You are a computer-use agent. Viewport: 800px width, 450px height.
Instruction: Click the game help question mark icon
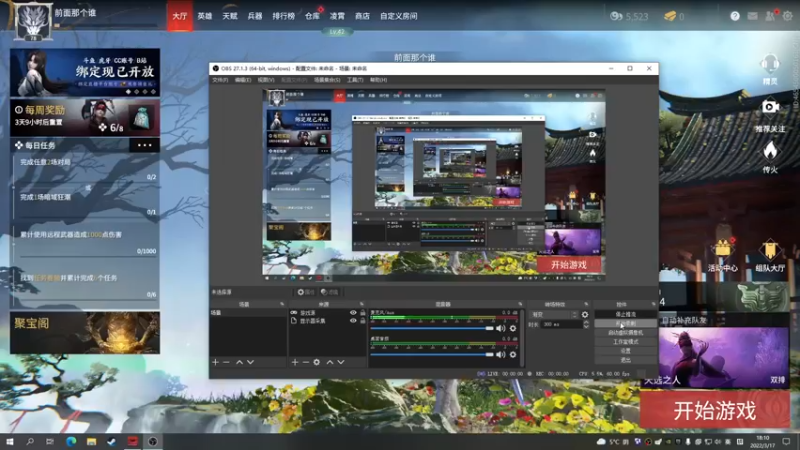[x=735, y=16]
